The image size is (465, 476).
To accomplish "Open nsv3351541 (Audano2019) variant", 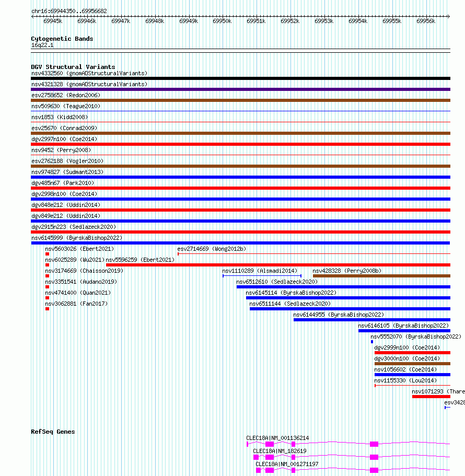I will (81, 282).
